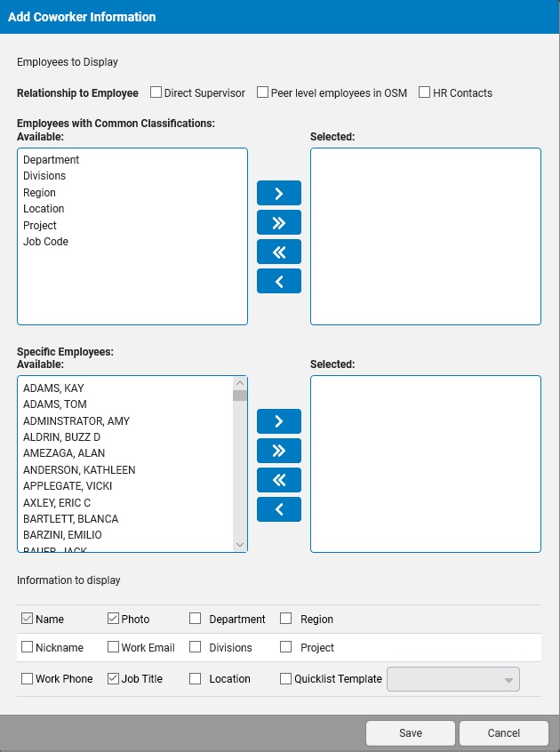Uncheck the Photo checkbox

[113, 619]
